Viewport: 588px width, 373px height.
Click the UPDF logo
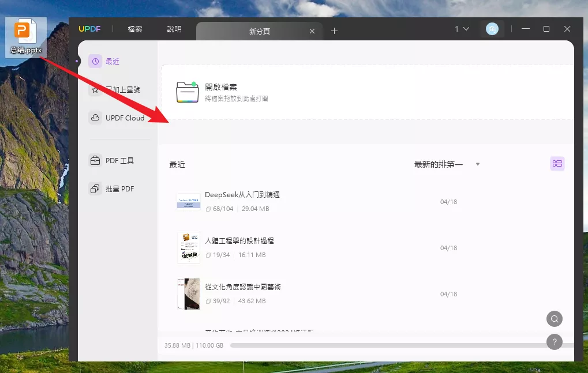pos(89,29)
